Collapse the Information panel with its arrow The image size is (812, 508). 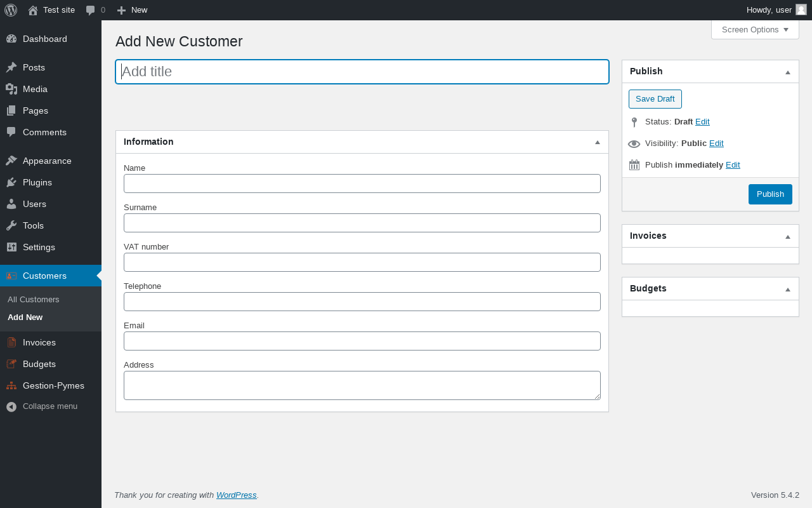[x=597, y=142]
